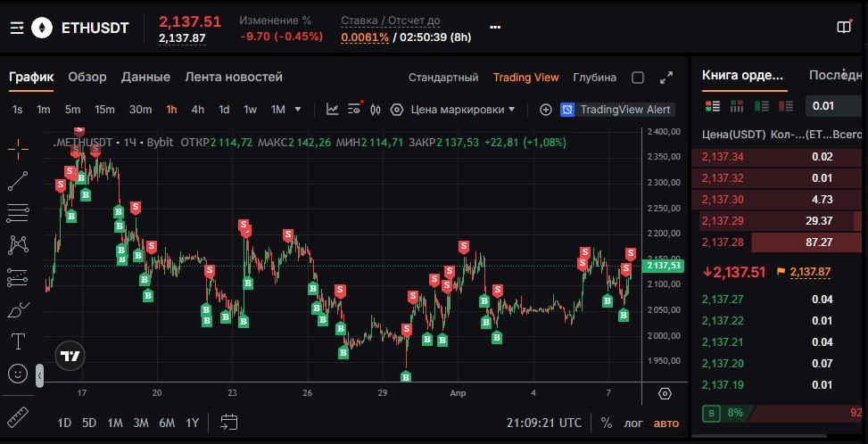Switch to Книга ордеров tab

point(743,75)
